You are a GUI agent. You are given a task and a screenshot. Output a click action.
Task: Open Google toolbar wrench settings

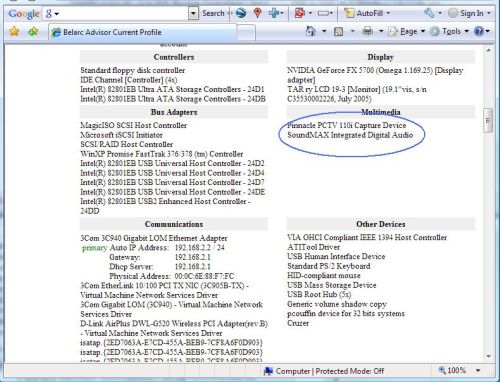tap(429, 13)
